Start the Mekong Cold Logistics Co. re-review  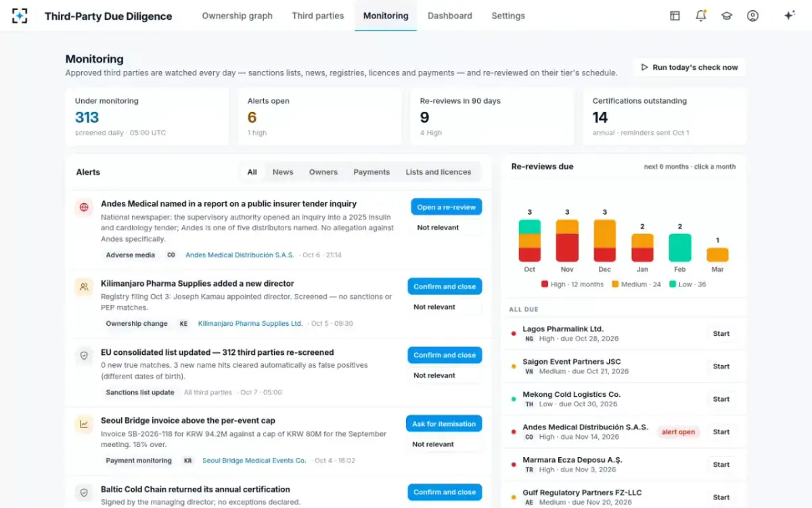(x=721, y=399)
